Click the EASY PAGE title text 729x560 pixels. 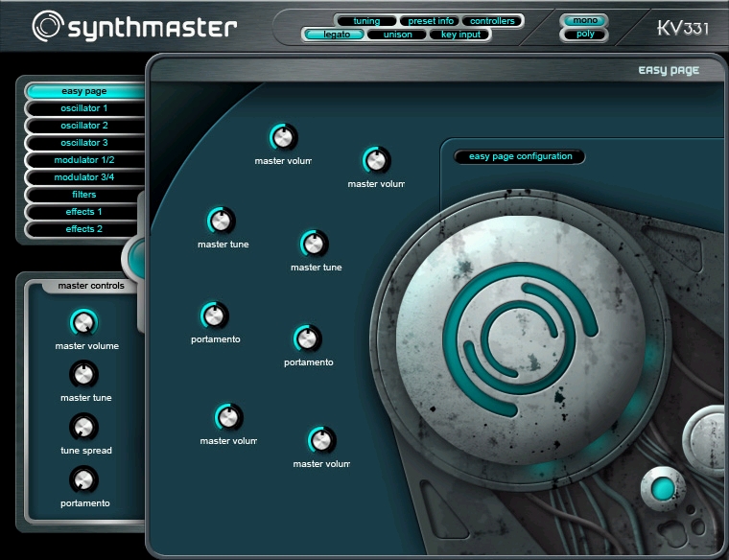pos(669,71)
